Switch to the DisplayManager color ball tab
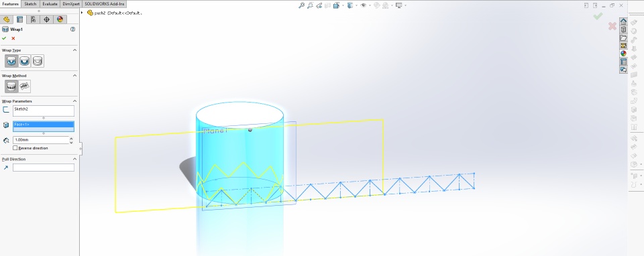 click(60, 19)
